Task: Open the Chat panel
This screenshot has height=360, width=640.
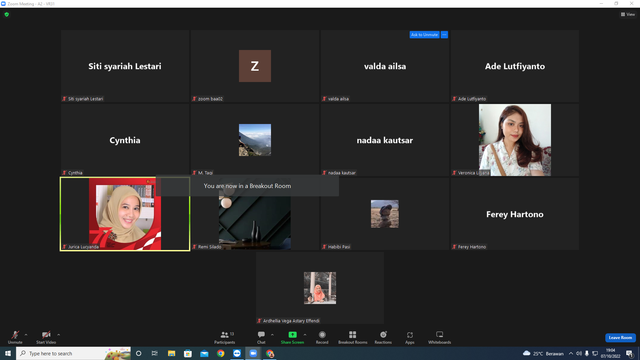Action: [261, 337]
